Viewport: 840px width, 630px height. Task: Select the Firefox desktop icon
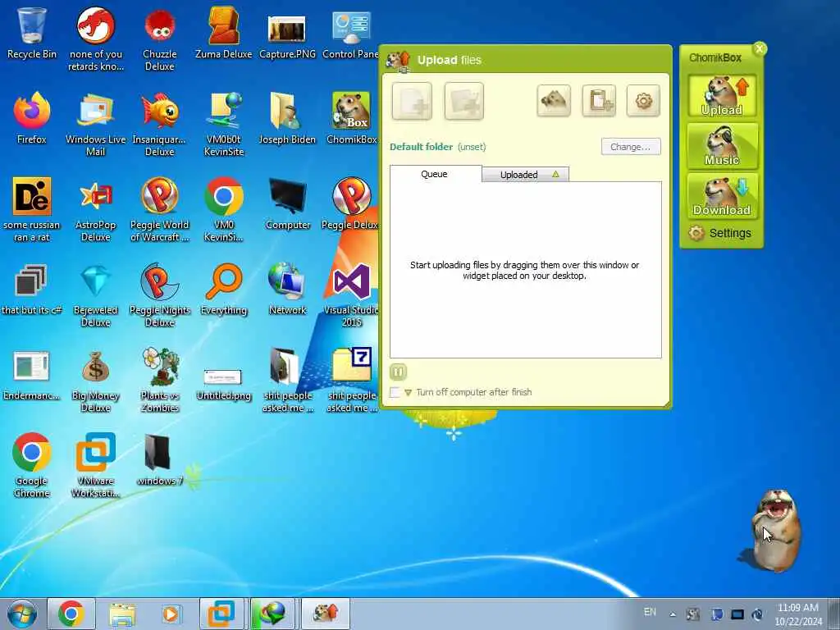[x=32, y=118]
